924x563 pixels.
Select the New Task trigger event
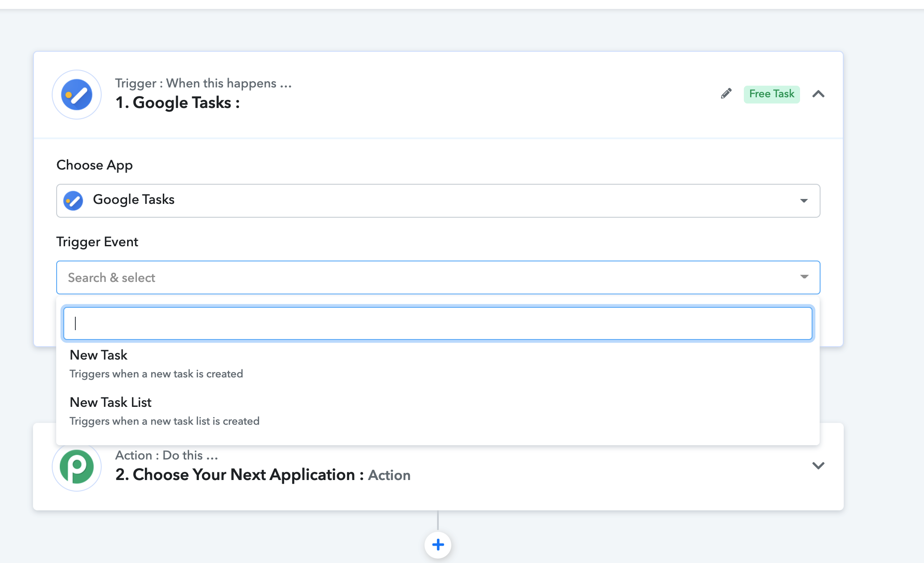click(x=438, y=364)
